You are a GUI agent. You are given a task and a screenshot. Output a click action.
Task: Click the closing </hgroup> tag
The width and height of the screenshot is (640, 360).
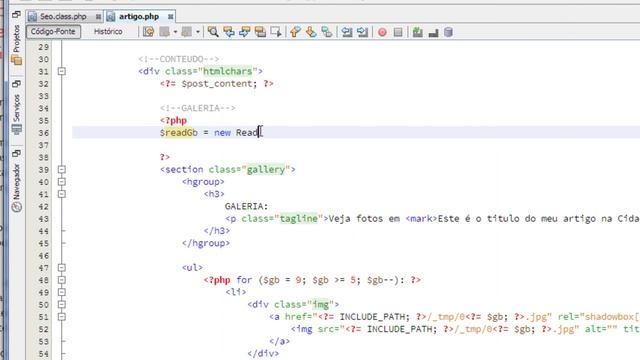pos(206,243)
